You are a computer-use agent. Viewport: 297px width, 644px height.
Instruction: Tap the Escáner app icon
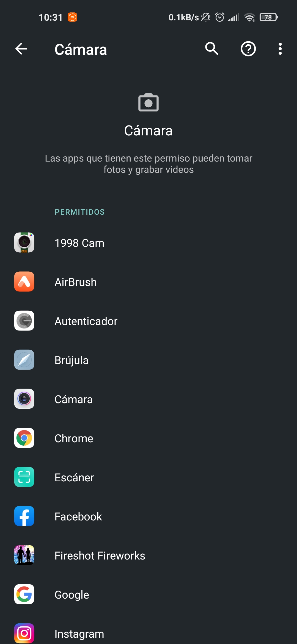24,477
